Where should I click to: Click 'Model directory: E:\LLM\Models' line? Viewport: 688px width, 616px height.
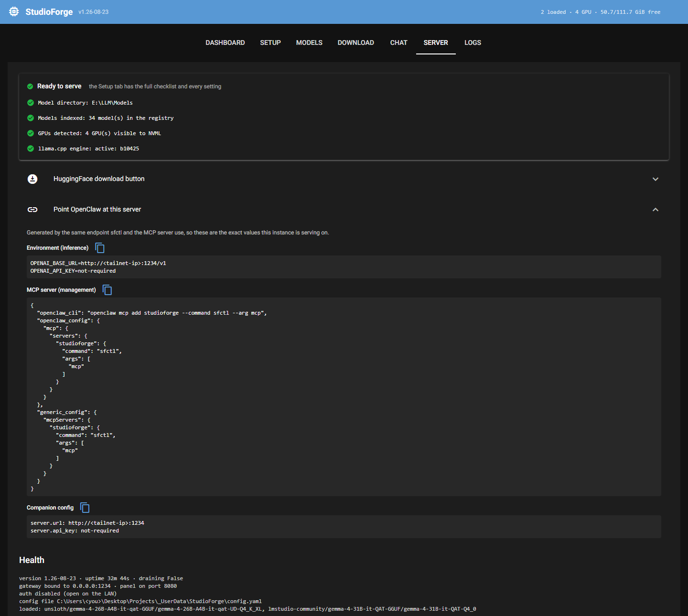click(x=86, y=103)
